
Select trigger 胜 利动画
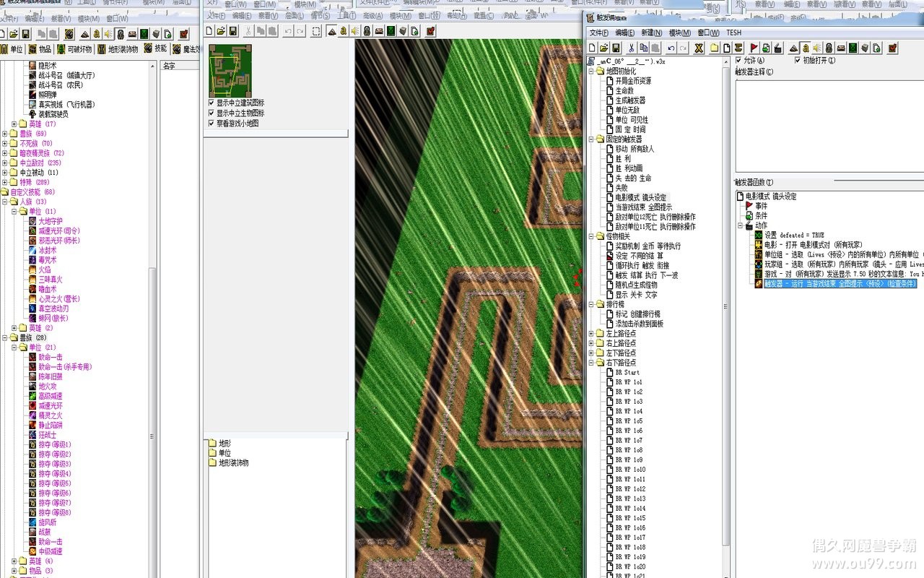(628, 168)
